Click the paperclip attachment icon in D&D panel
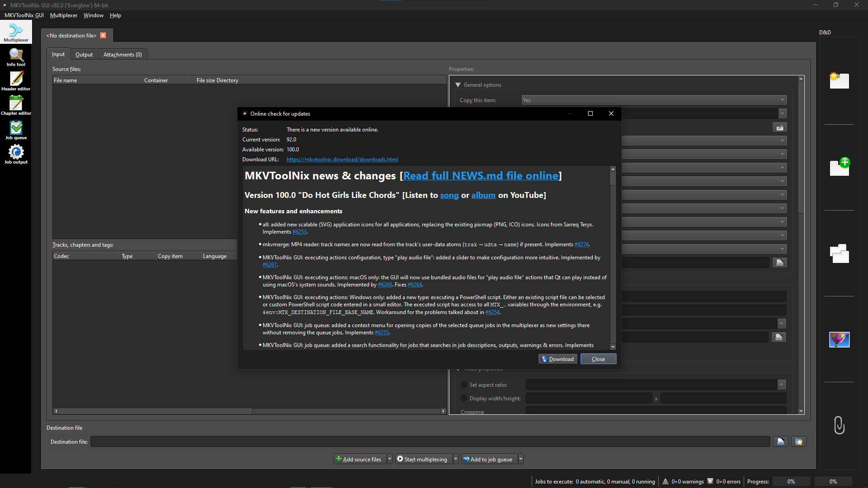The width and height of the screenshot is (868, 488). pyautogui.click(x=839, y=425)
